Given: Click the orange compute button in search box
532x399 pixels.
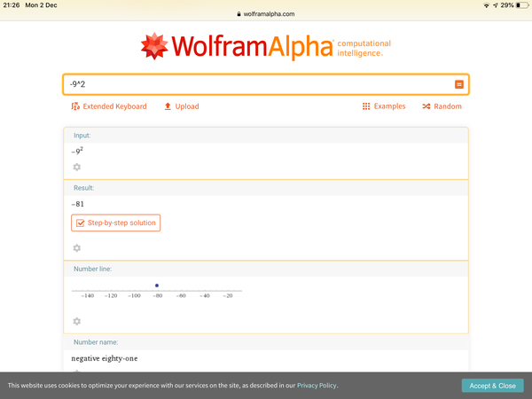Looking at the screenshot, I should click(459, 84).
